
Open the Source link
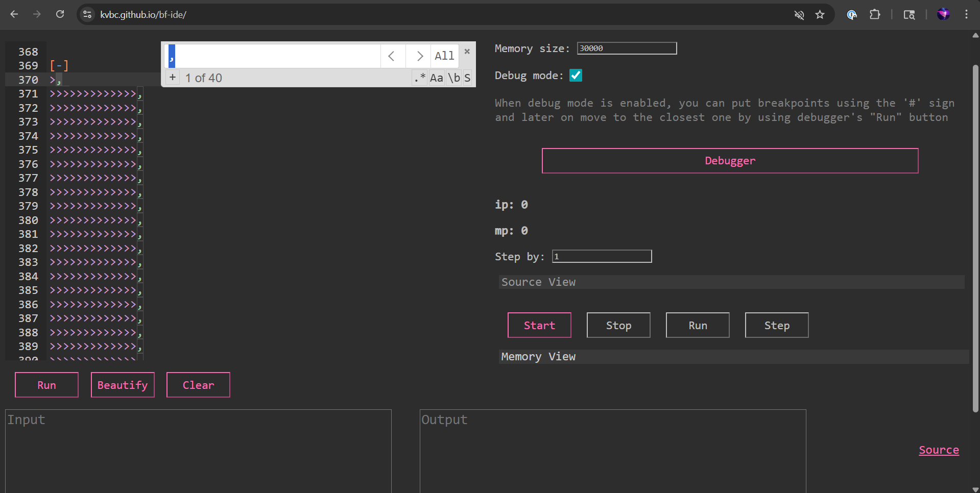(939, 450)
